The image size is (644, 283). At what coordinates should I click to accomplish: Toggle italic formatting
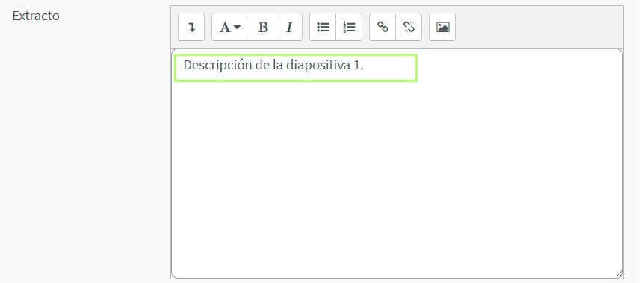coord(289,27)
